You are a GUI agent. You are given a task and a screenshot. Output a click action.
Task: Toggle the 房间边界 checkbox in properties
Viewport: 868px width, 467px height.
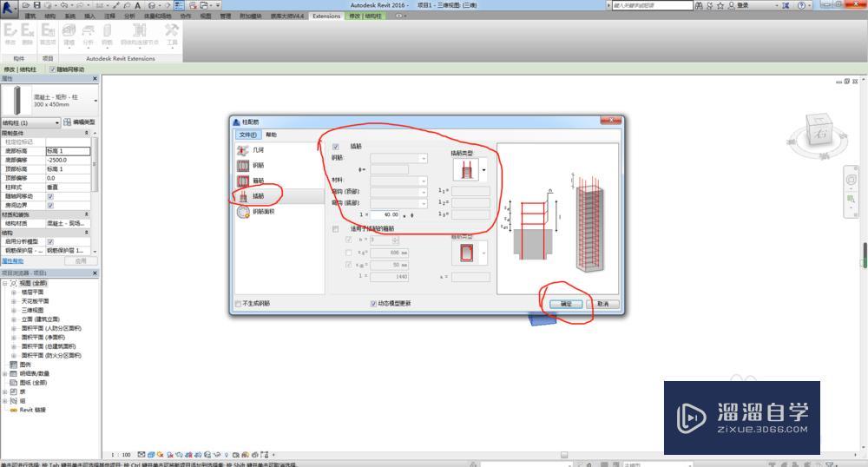coord(50,205)
